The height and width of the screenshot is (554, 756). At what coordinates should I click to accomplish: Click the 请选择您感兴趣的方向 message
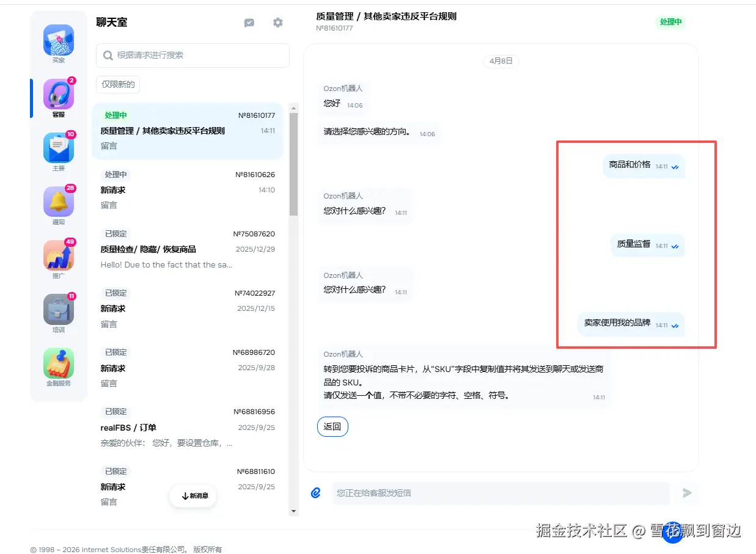pyautogui.click(x=379, y=133)
